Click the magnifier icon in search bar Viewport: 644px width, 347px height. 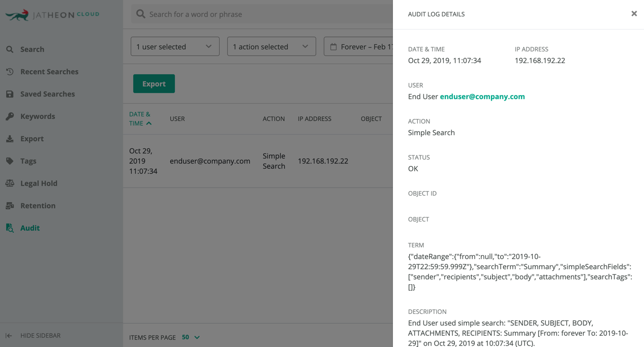(x=141, y=14)
